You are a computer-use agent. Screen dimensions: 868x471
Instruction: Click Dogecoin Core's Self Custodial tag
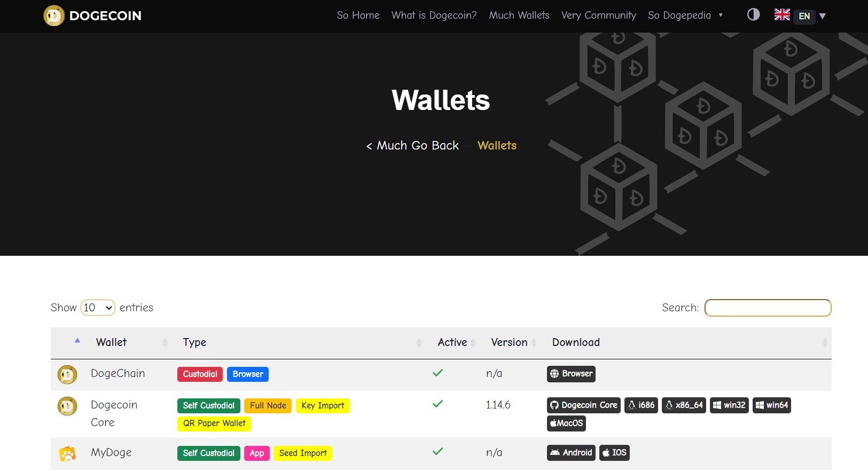209,405
